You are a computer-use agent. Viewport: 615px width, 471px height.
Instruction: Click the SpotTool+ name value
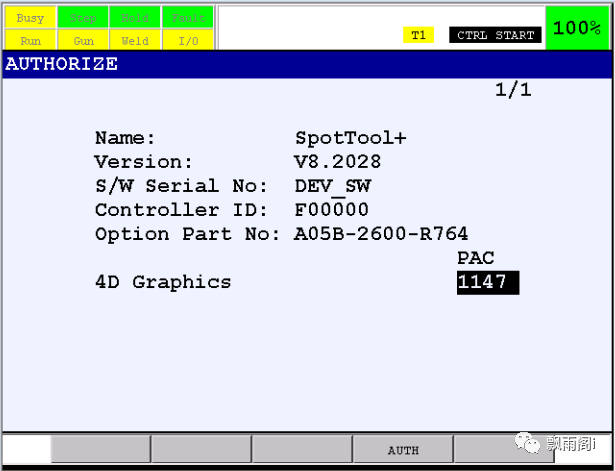click(351, 138)
